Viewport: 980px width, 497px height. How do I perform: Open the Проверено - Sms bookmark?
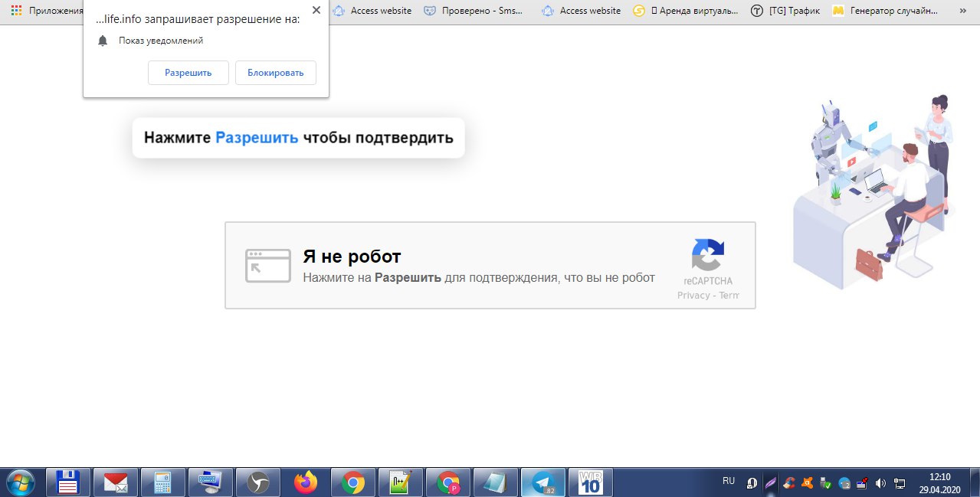474,11
